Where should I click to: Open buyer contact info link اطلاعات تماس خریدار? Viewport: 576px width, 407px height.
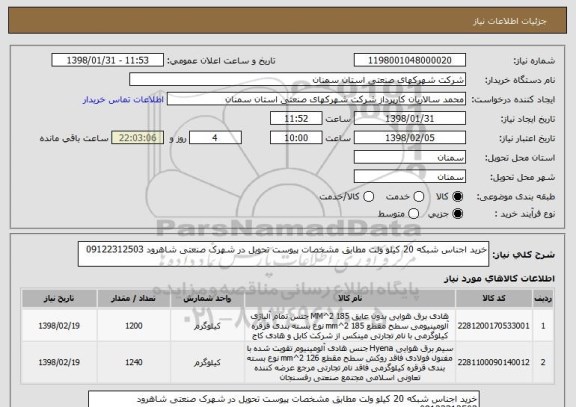tap(123, 100)
